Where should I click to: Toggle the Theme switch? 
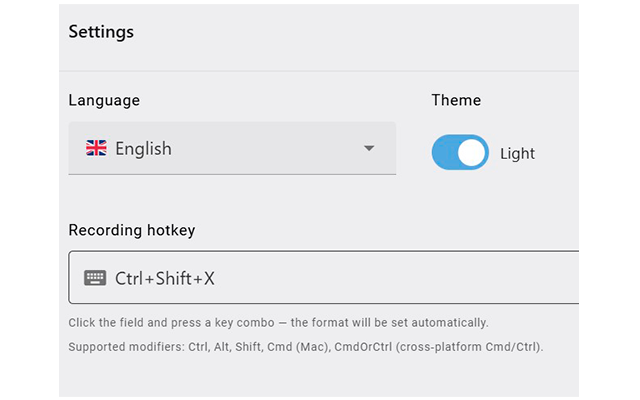point(460,153)
